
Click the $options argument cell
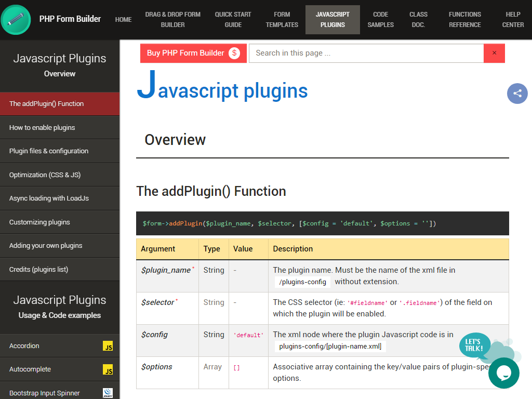point(168,373)
